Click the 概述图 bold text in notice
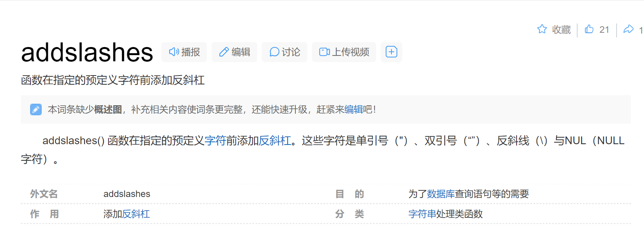 pos(108,109)
